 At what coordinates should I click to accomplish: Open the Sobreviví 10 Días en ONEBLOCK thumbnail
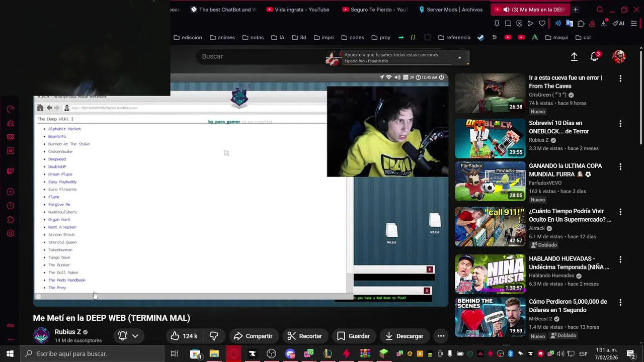(490, 139)
